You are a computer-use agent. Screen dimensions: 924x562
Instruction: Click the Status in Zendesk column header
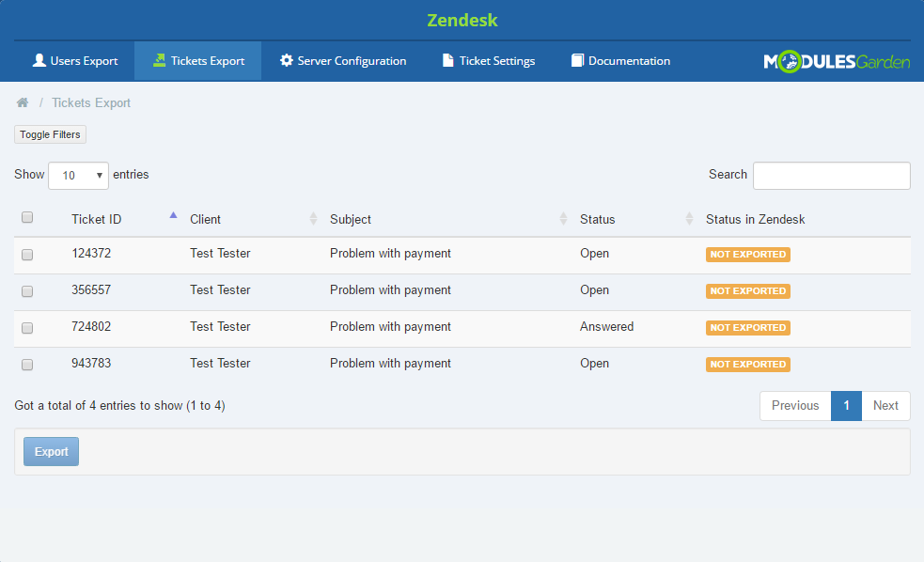click(x=756, y=219)
